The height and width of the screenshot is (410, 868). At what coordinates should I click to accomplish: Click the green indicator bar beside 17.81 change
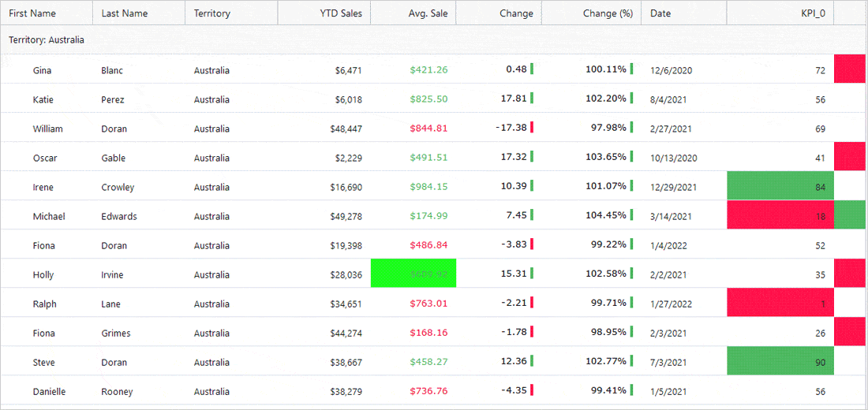(x=532, y=99)
